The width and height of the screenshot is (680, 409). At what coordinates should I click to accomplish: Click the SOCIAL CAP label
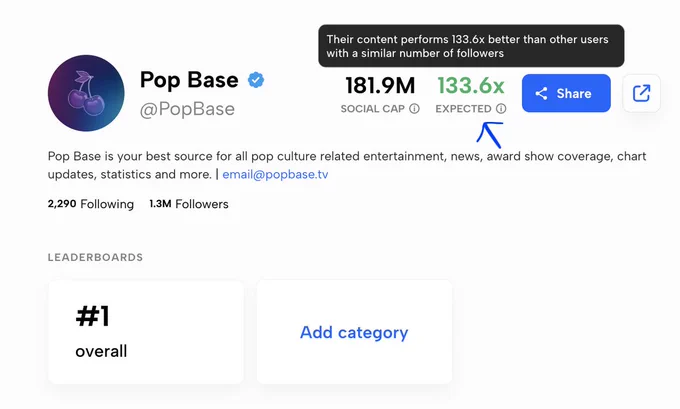pos(373,109)
